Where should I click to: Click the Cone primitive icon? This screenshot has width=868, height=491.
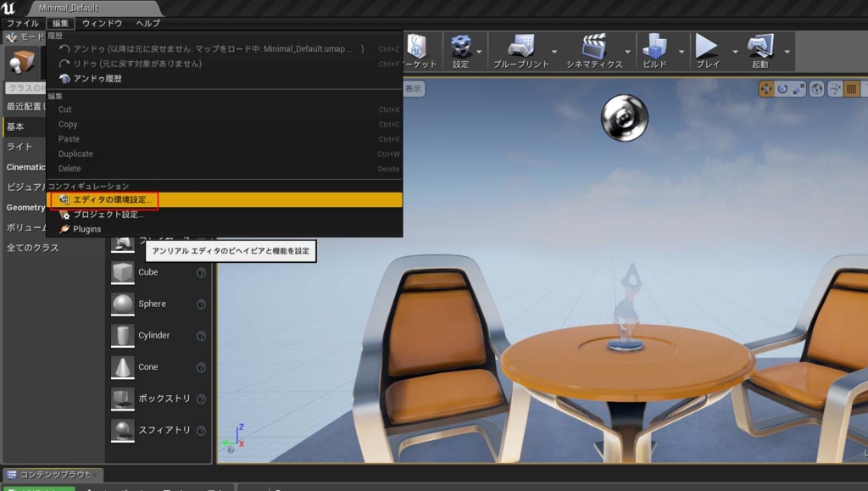coord(122,367)
